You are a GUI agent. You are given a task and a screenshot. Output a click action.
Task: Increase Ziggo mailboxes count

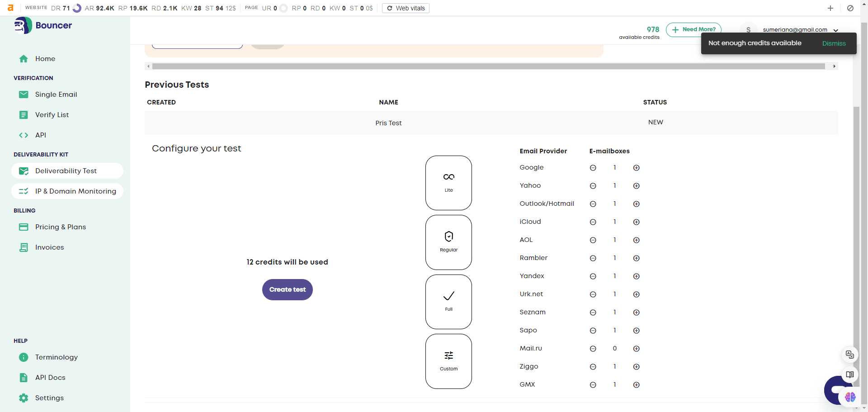[x=637, y=367]
